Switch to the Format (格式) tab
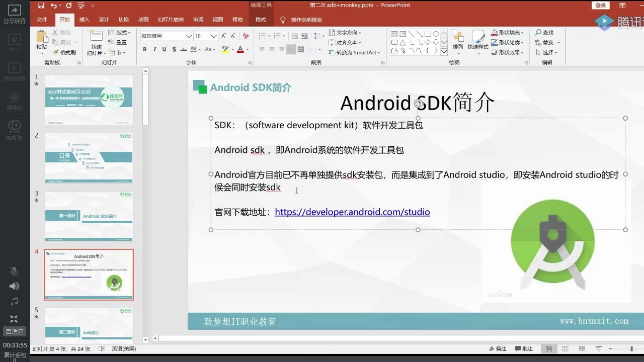The height and width of the screenshot is (362, 644). point(261,20)
